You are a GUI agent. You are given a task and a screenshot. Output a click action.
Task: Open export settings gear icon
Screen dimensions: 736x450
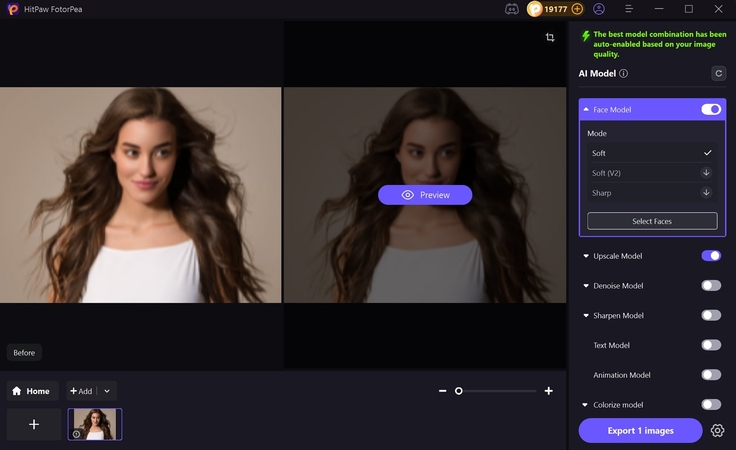coord(717,430)
